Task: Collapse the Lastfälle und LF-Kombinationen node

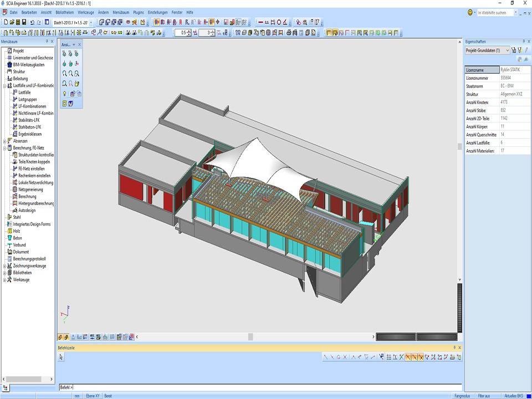Action: click(x=4, y=85)
